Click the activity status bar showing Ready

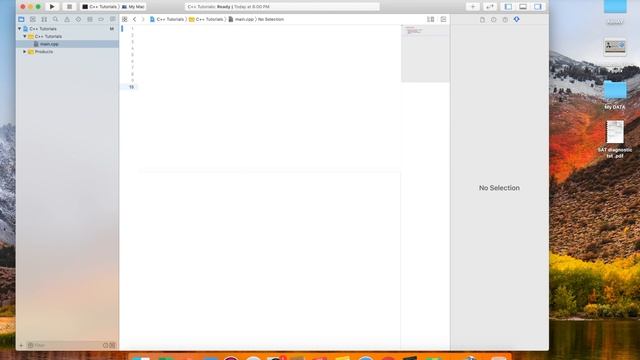point(282,7)
